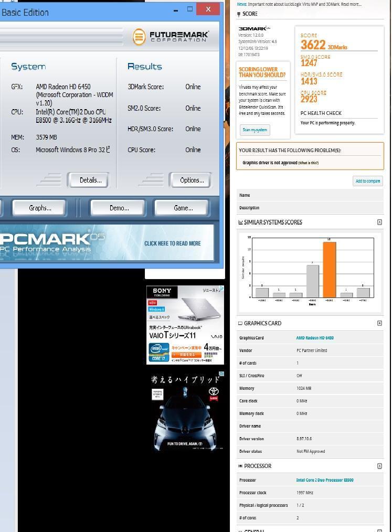Image resolution: width=392 pixels, height=532 pixels.
Task: Click Add to compare button
Action: [367, 181]
